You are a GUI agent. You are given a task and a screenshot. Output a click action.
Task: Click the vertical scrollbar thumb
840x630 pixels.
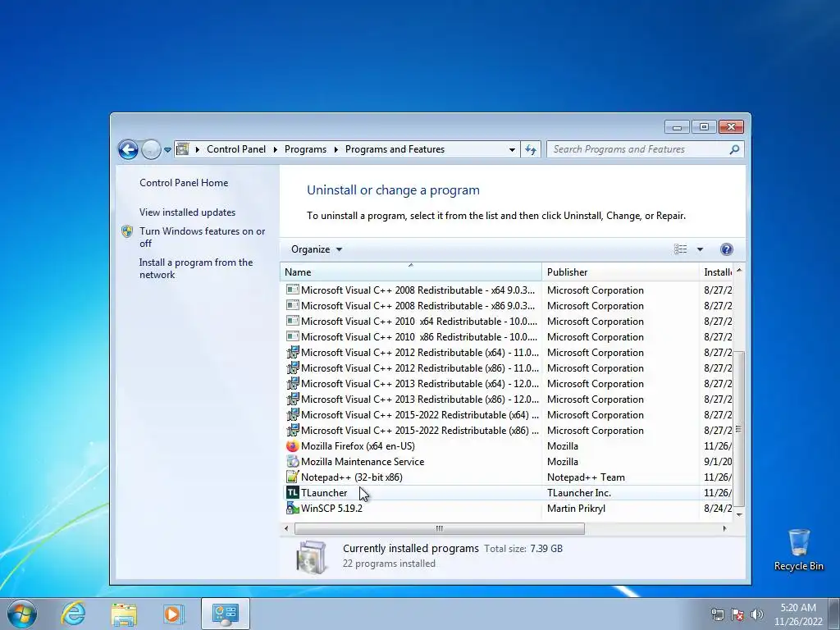coord(739,428)
